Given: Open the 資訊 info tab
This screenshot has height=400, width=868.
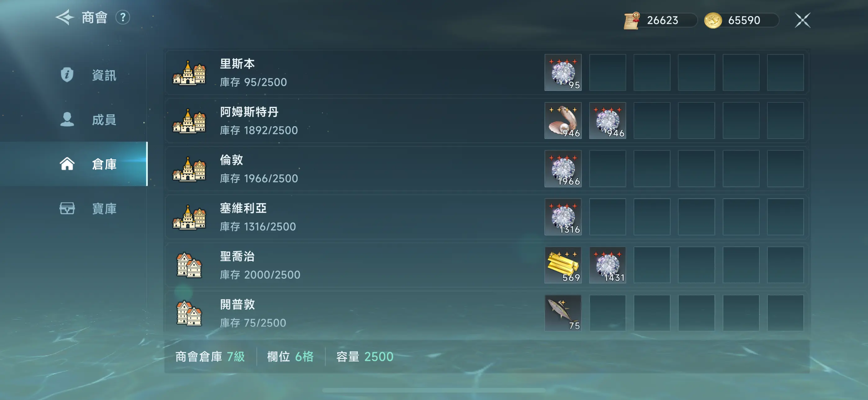Looking at the screenshot, I should [88, 75].
